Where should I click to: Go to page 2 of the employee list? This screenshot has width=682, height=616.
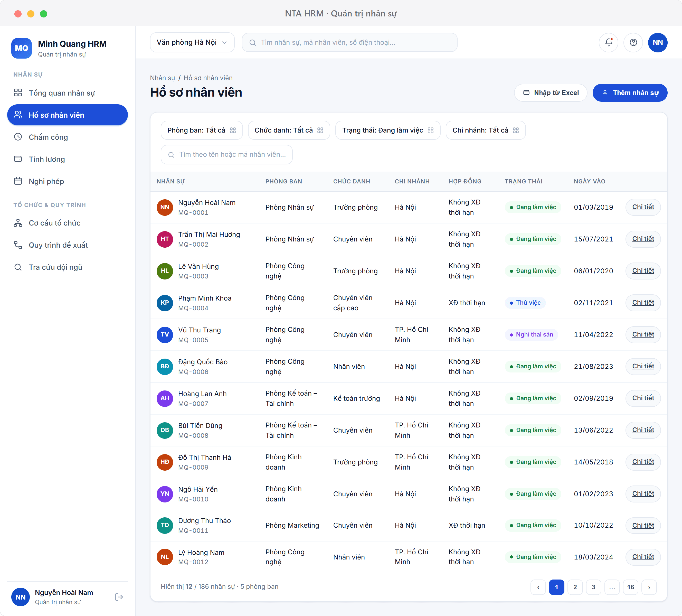click(x=575, y=587)
